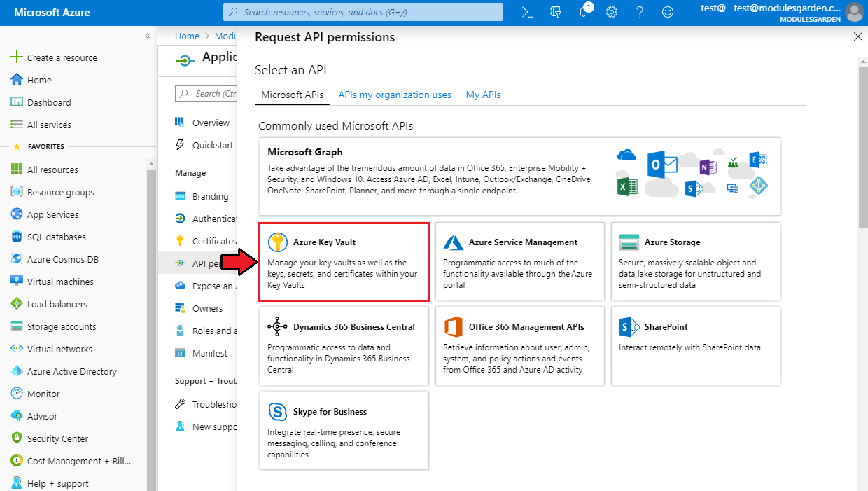Switch to APIs my organization uses tab
This screenshot has width=868, height=491.
pyautogui.click(x=395, y=95)
